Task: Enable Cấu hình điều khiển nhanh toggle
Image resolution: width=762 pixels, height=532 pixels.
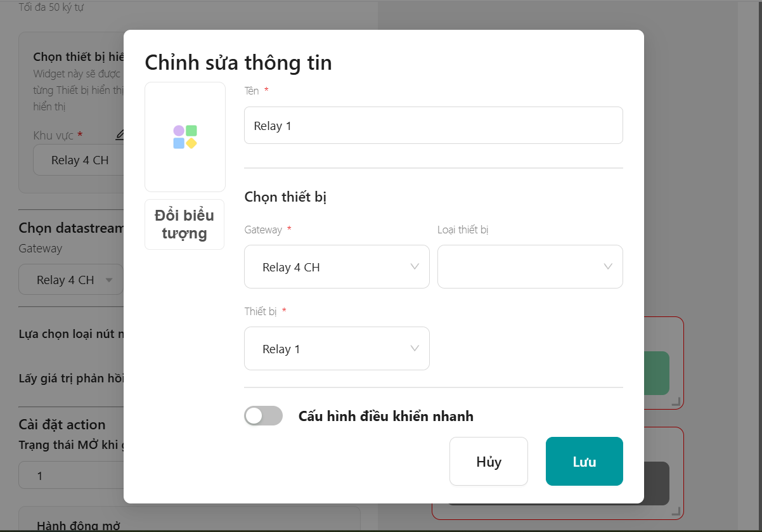Action: click(263, 416)
